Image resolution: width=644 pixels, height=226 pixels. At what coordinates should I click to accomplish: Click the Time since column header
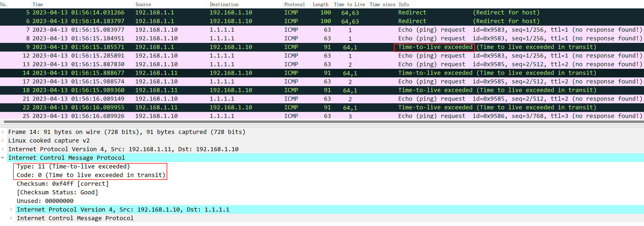[382, 4]
